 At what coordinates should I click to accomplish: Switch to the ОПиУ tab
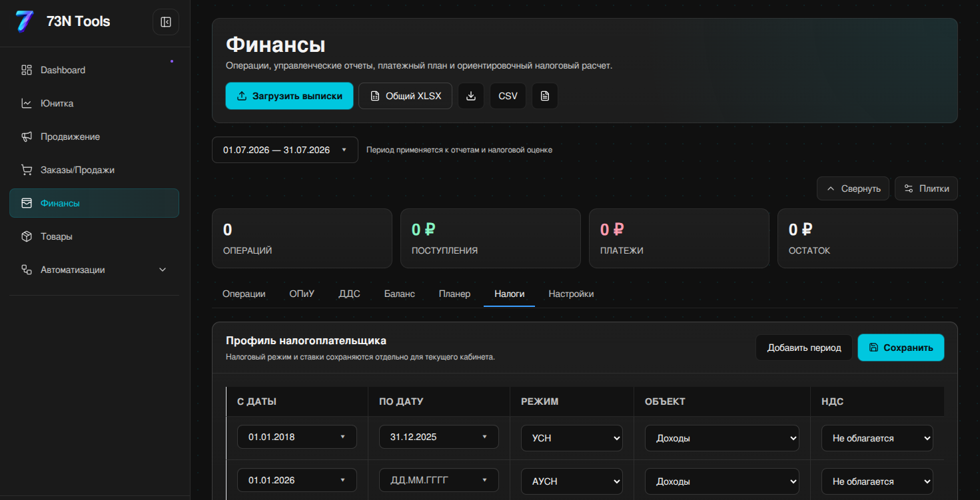pyautogui.click(x=302, y=294)
